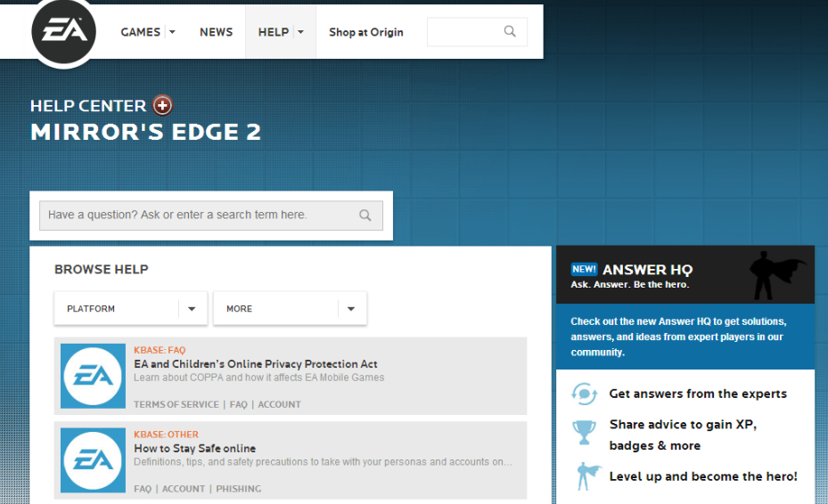
Task: Open the PLATFORM dropdown
Action: pos(130,308)
